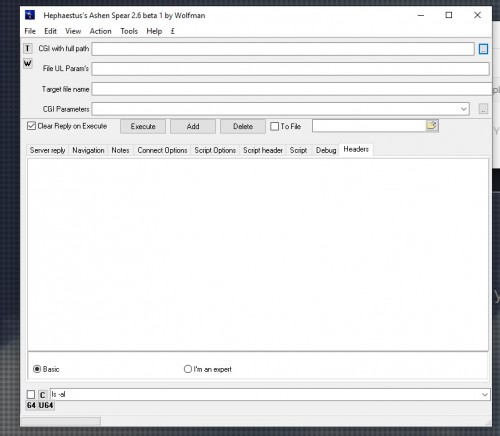Click the Delete button
The width and height of the screenshot is (500, 436).
pos(243,126)
